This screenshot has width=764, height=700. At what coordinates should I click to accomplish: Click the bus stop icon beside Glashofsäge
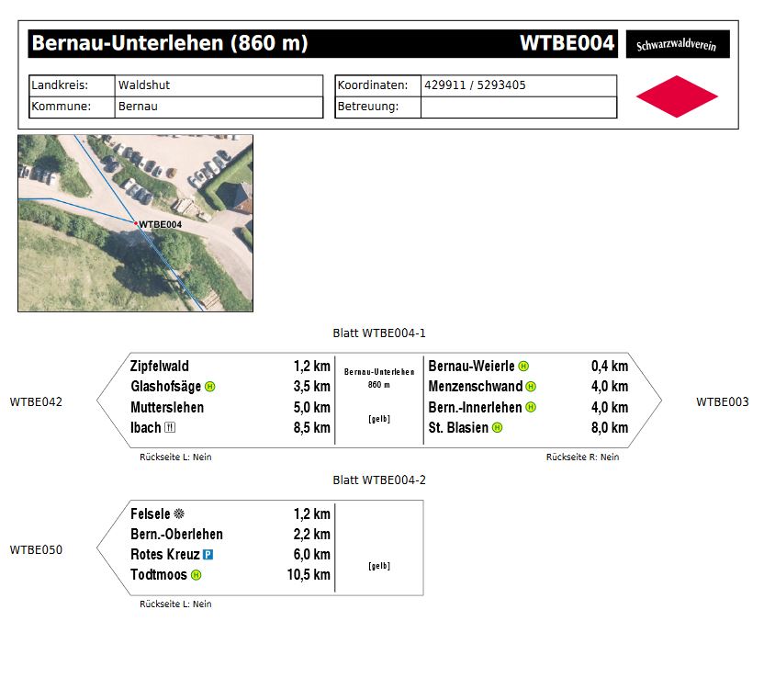coord(209,387)
